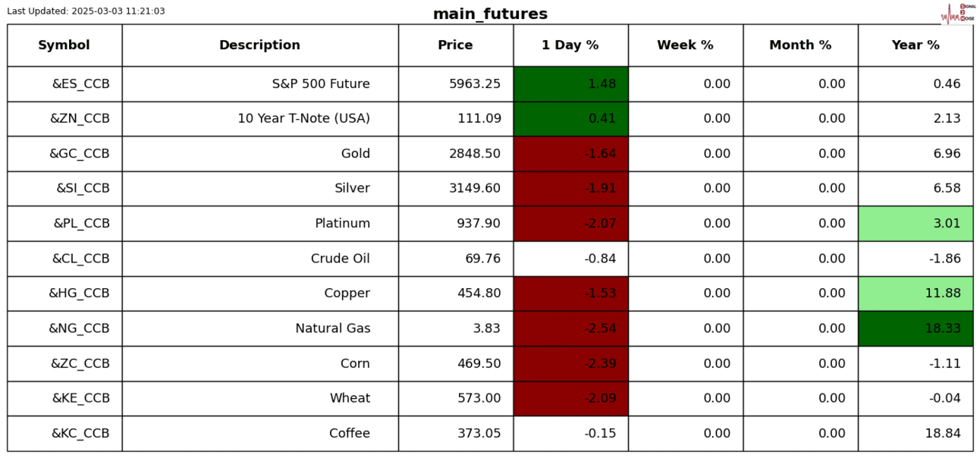The height and width of the screenshot is (458, 980).
Task: Click the Symbol column header
Action: click(x=64, y=45)
